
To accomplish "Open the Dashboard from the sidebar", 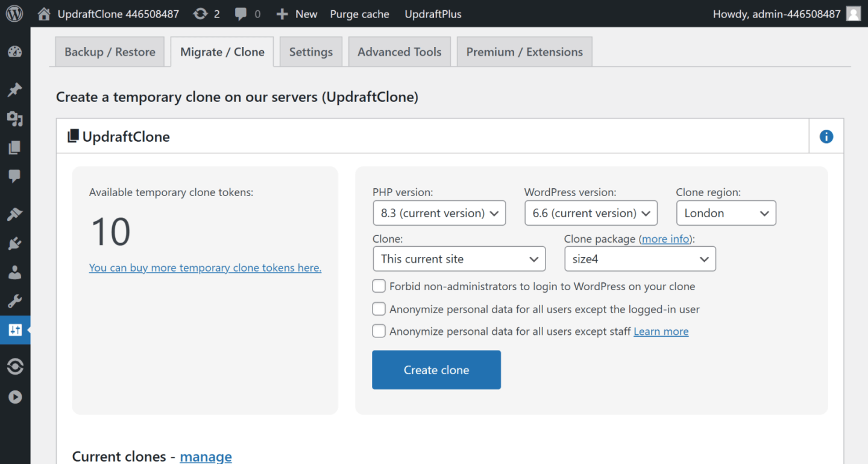I will pyautogui.click(x=15, y=52).
